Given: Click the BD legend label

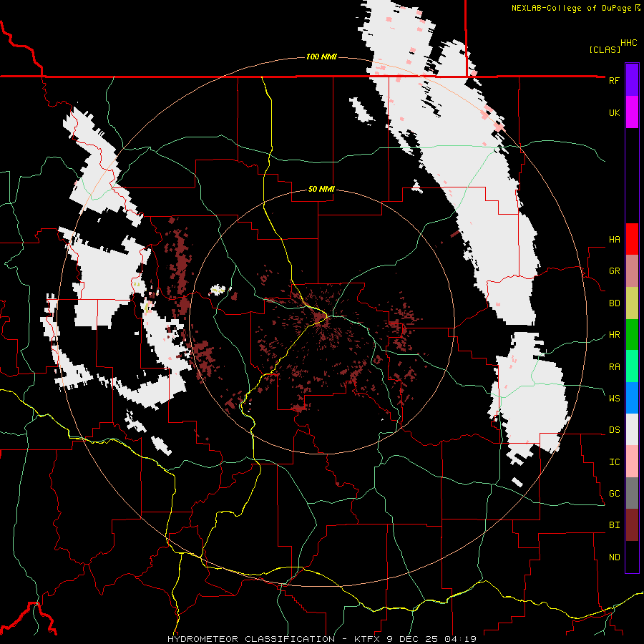Looking at the screenshot, I should (x=614, y=303).
